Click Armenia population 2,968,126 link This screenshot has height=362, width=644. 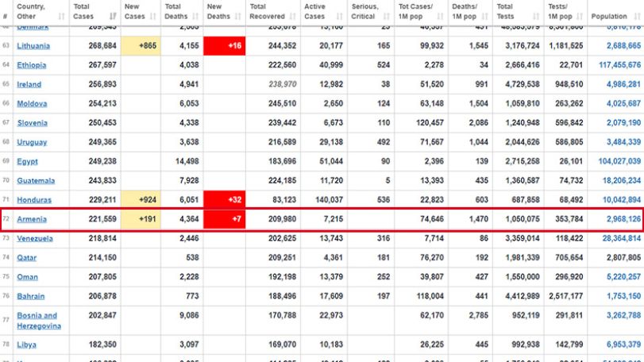coord(623,219)
